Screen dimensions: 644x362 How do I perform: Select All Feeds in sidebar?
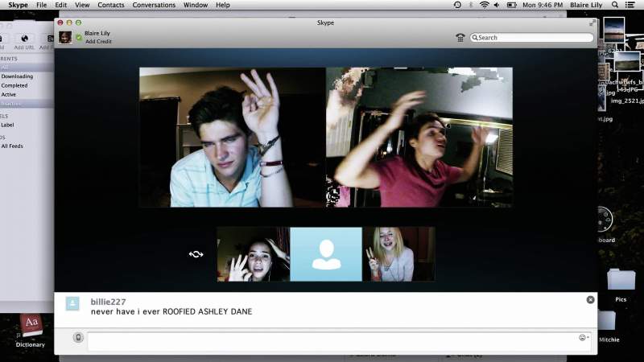pos(12,146)
